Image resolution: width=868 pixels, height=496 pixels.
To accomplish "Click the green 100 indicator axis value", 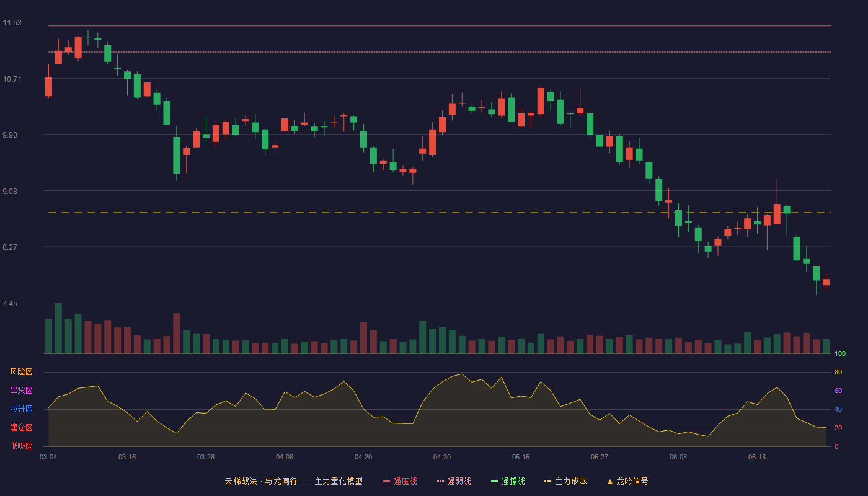I will (840, 354).
